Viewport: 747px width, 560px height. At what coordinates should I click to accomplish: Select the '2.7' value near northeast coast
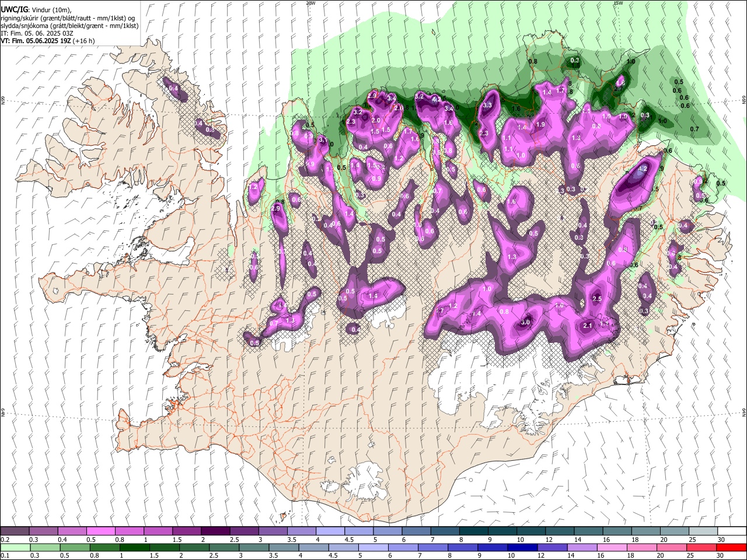619,89
